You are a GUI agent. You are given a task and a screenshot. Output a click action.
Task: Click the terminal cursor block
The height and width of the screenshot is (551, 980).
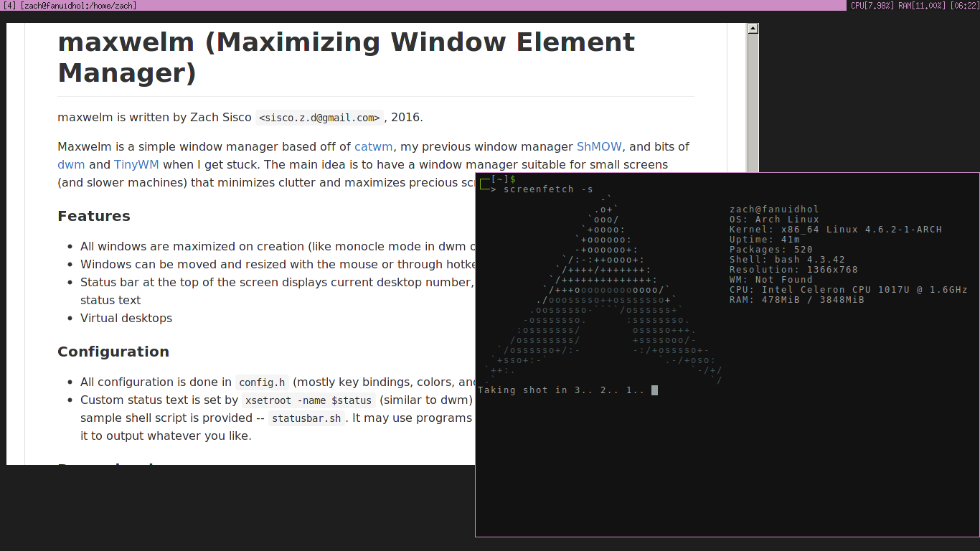pyautogui.click(x=654, y=390)
